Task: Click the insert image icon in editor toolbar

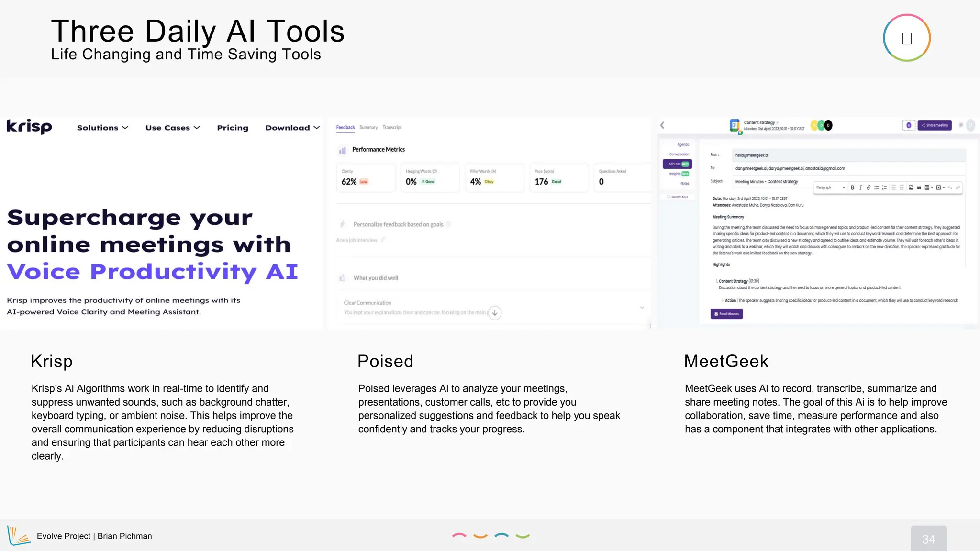Action: click(x=911, y=187)
